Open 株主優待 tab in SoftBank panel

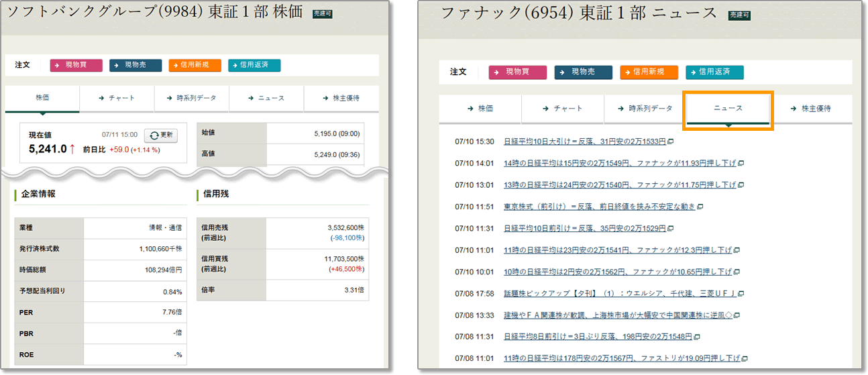click(341, 98)
